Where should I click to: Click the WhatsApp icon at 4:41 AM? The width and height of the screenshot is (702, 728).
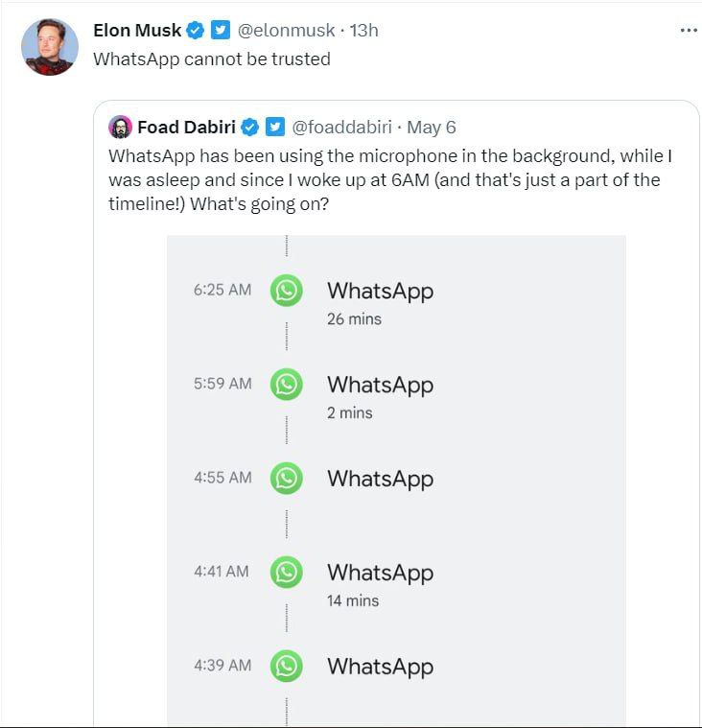[x=287, y=572]
